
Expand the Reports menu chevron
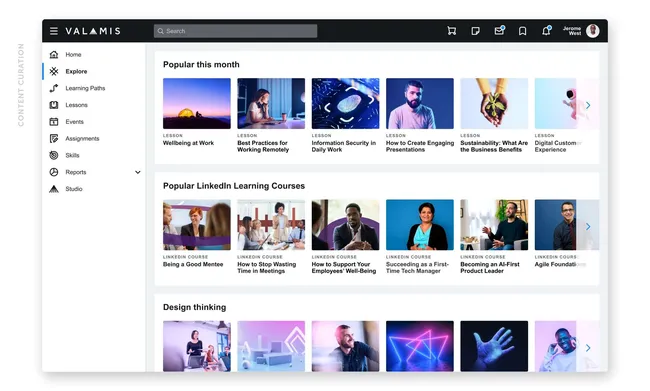pos(138,172)
